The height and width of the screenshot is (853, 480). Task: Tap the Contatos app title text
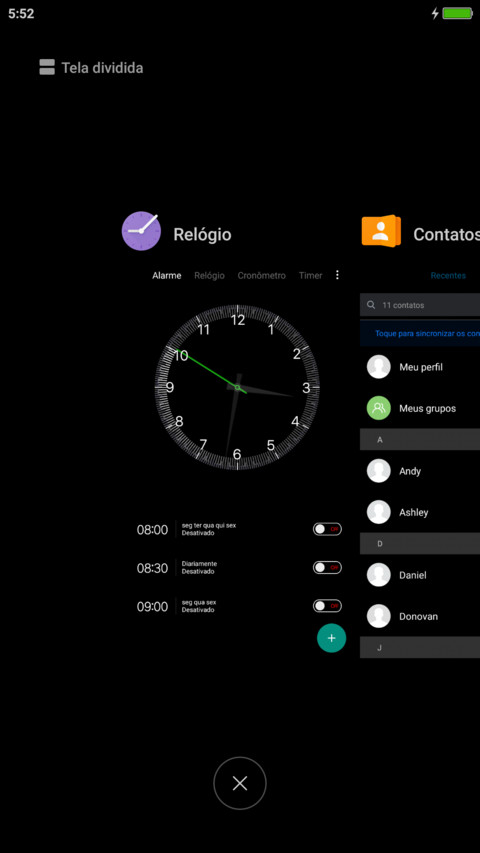446,234
